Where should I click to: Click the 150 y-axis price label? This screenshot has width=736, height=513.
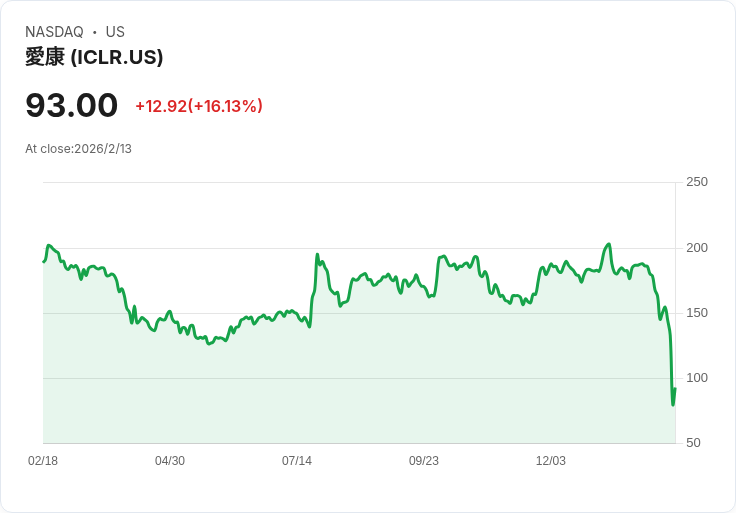(x=697, y=313)
